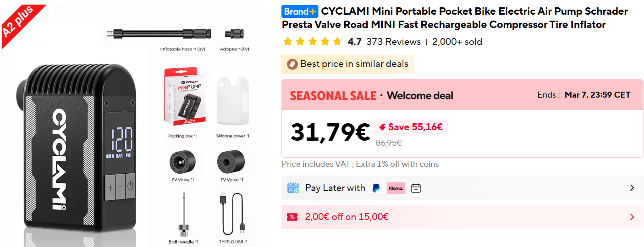Screen dimensions: 644x247
Task: Click the silicone cover accessory image
Action: 233,101
